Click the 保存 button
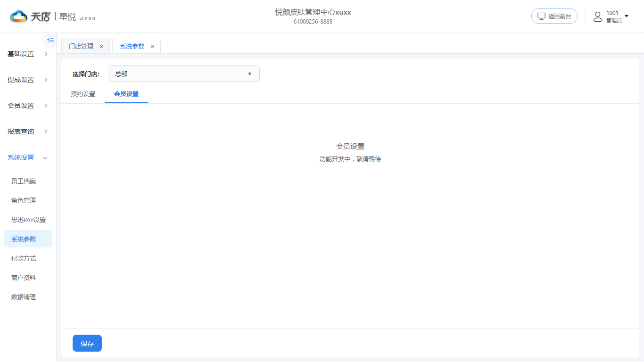This screenshot has height=362, width=644. coord(87,343)
